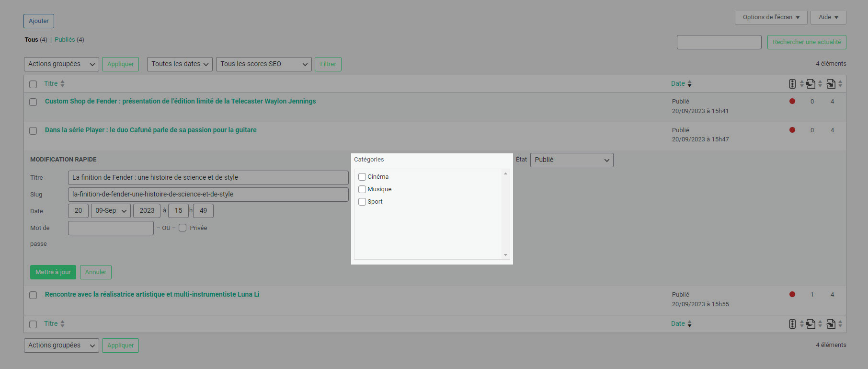This screenshot has height=369, width=868.
Task: Show the Publiés posts view
Action: pos(65,40)
